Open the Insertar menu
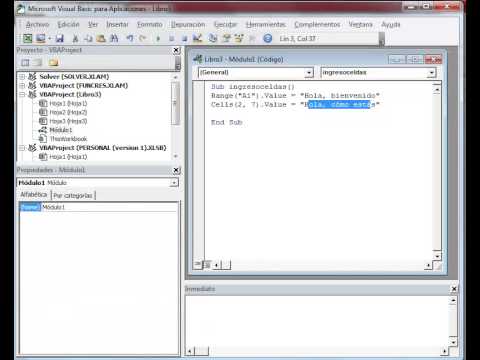Image resolution: width=480 pixels, height=360 pixels. 117,24
